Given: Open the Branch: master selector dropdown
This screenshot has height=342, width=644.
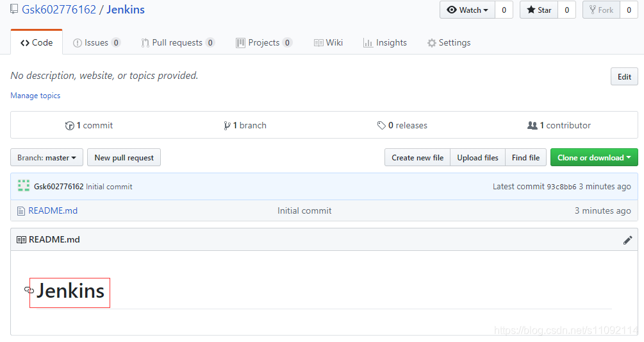Looking at the screenshot, I should click(47, 157).
